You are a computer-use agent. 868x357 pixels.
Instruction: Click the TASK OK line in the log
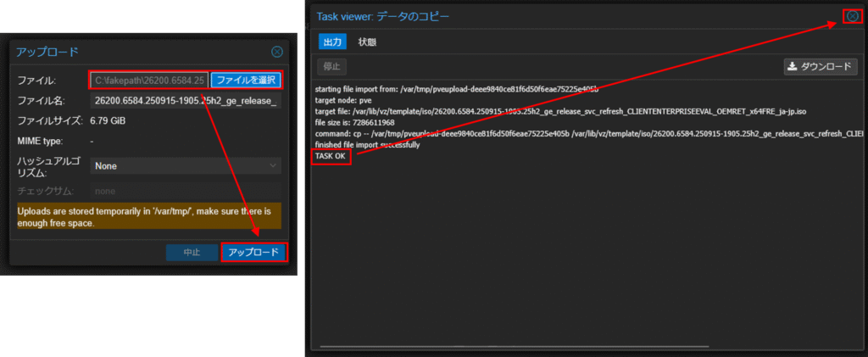tap(331, 157)
